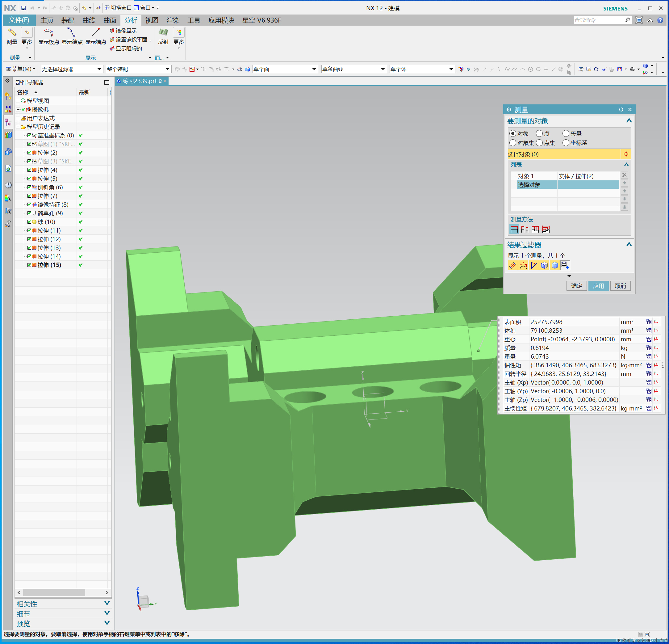Click expression icon in 体积 result row
669x644 pixels.
coord(649,330)
